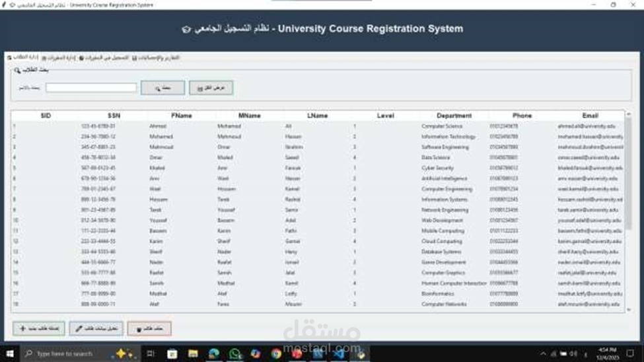
Task: Open the Reports and Statistics tab (التقارير والإحصائيات)
Action: click(x=156, y=58)
